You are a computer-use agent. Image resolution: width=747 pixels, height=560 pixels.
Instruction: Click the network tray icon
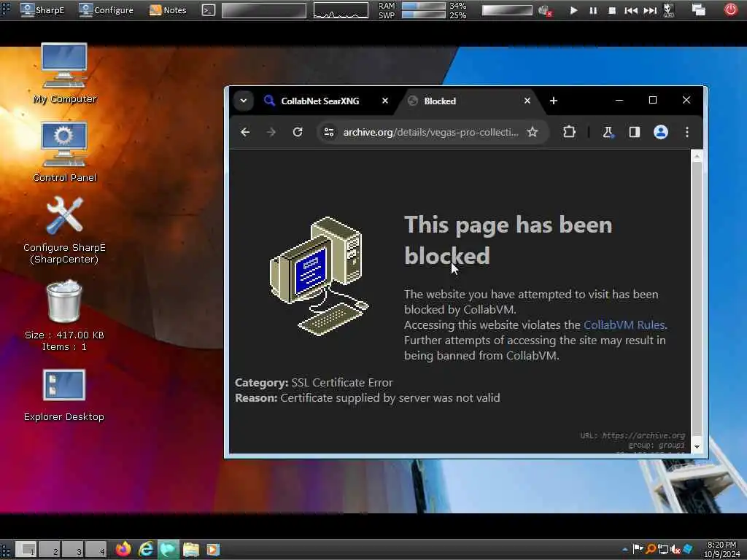click(x=662, y=550)
